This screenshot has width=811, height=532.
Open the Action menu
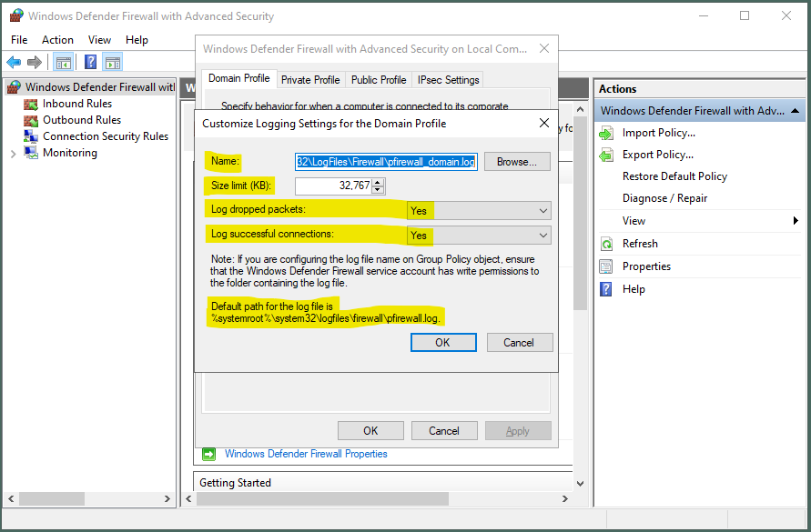click(57, 40)
